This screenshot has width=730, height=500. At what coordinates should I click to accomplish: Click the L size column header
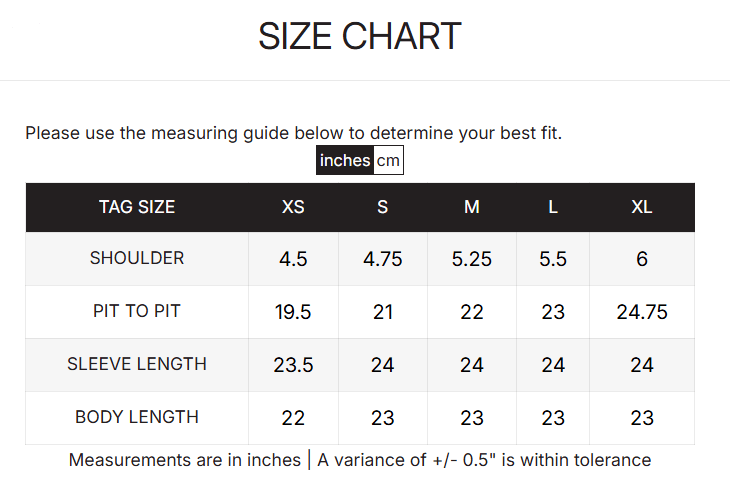pyautogui.click(x=553, y=207)
